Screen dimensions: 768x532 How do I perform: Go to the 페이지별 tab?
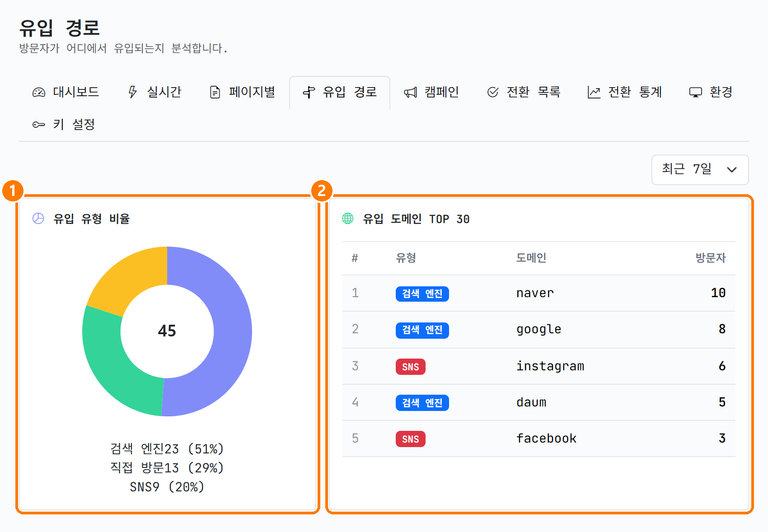click(243, 92)
